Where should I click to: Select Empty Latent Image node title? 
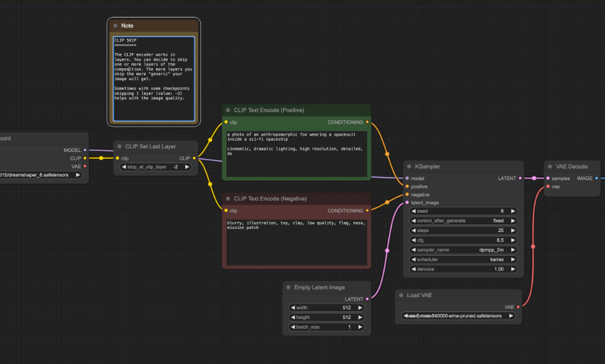coord(320,287)
